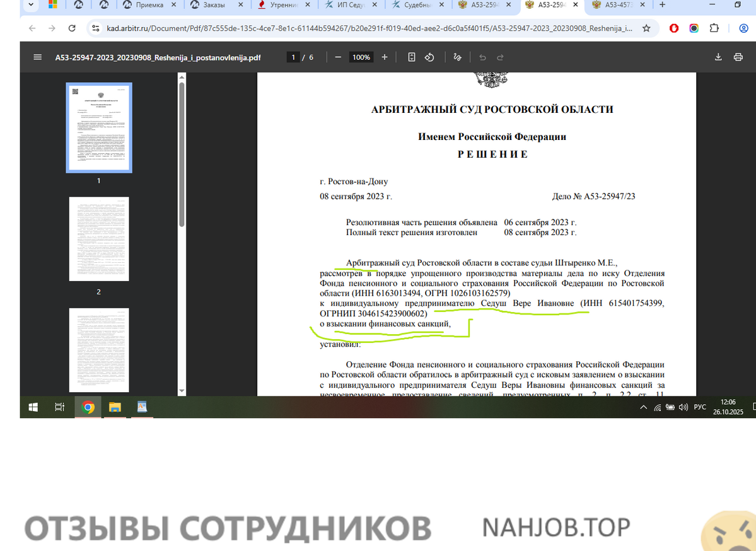Bookmark this page with the star icon

(646, 28)
